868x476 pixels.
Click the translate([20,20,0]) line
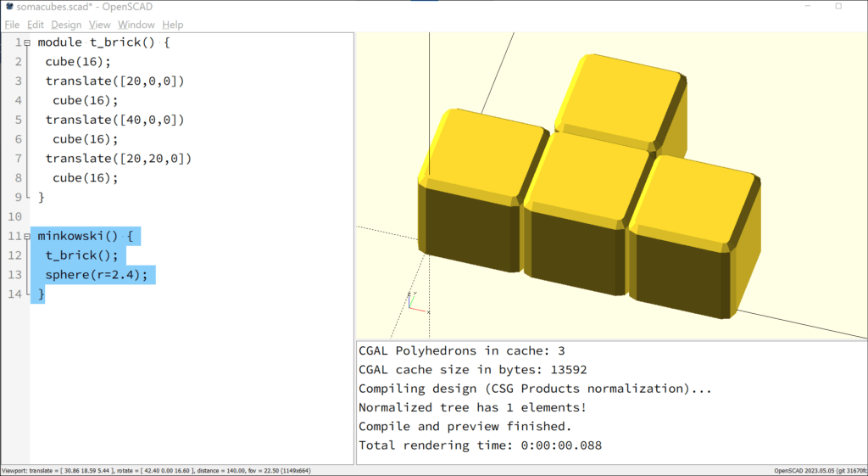(118, 159)
